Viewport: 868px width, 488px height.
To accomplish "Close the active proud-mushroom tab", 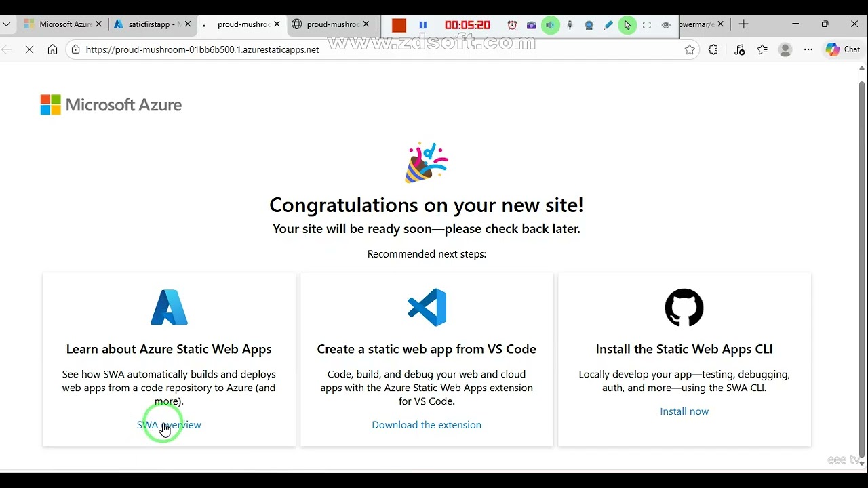I will [x=277, y=24].
